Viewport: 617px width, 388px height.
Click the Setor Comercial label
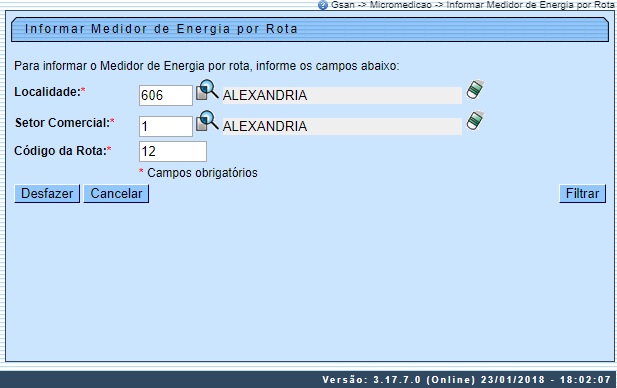65,123
